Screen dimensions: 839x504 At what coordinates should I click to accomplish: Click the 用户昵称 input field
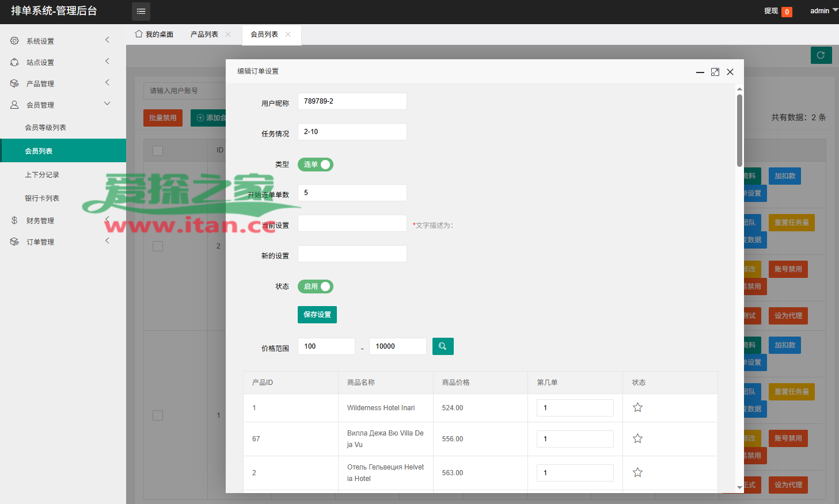352,101
